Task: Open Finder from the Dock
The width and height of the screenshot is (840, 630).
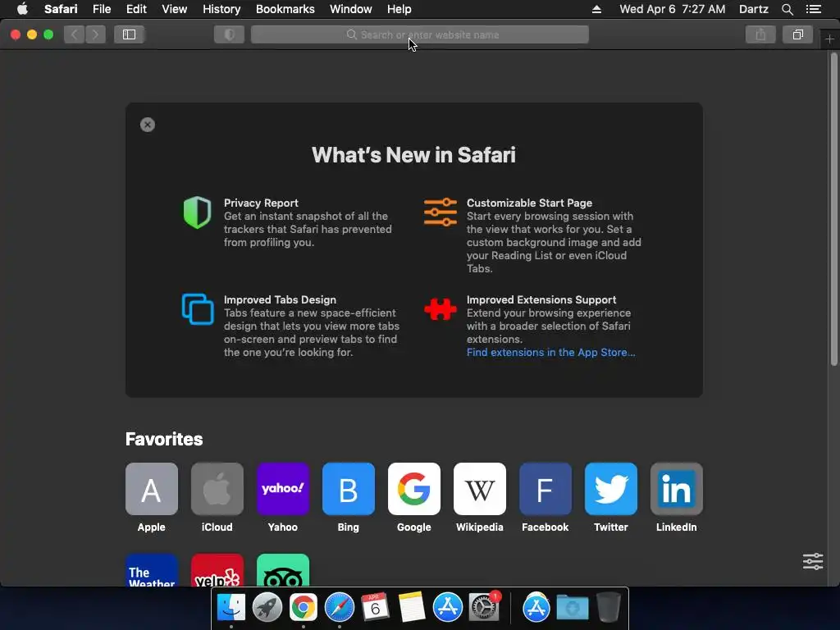Action: (x=231, y=607)
